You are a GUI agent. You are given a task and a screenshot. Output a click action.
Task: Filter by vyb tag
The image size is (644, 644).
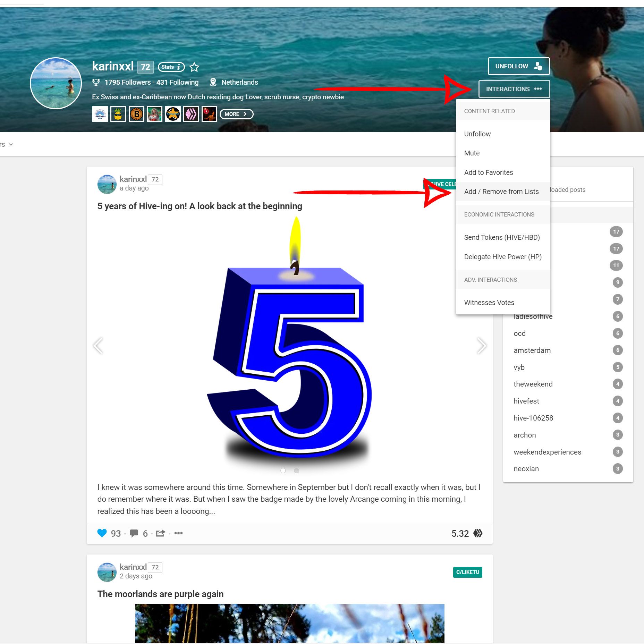[x=519, y=367]
